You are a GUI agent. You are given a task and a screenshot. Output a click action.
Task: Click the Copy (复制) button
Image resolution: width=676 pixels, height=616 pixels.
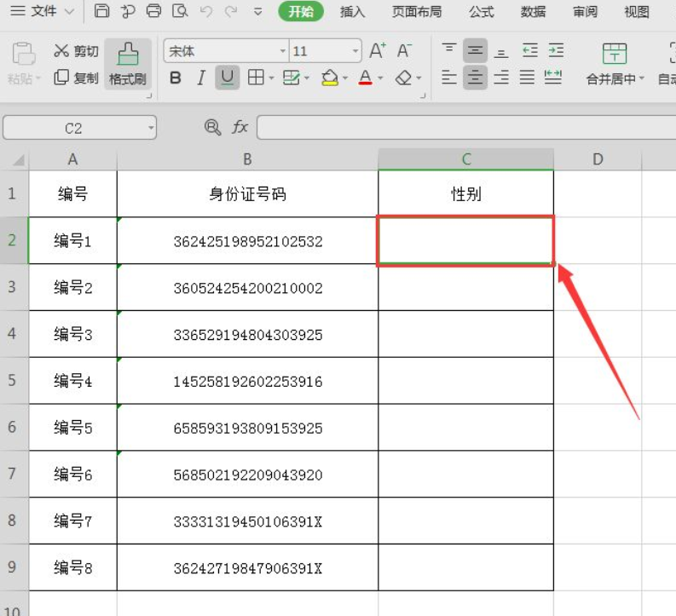[x=77, y=78]
